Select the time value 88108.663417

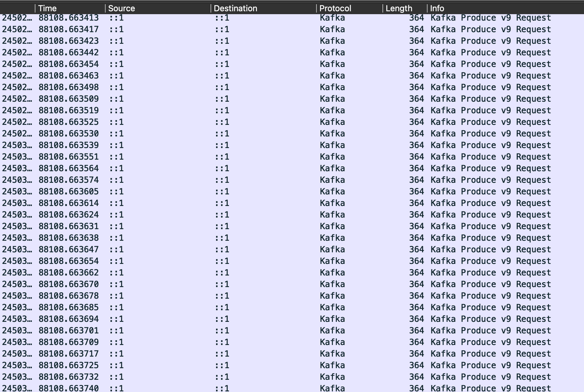pyautogui.click(x=69, y=29)
